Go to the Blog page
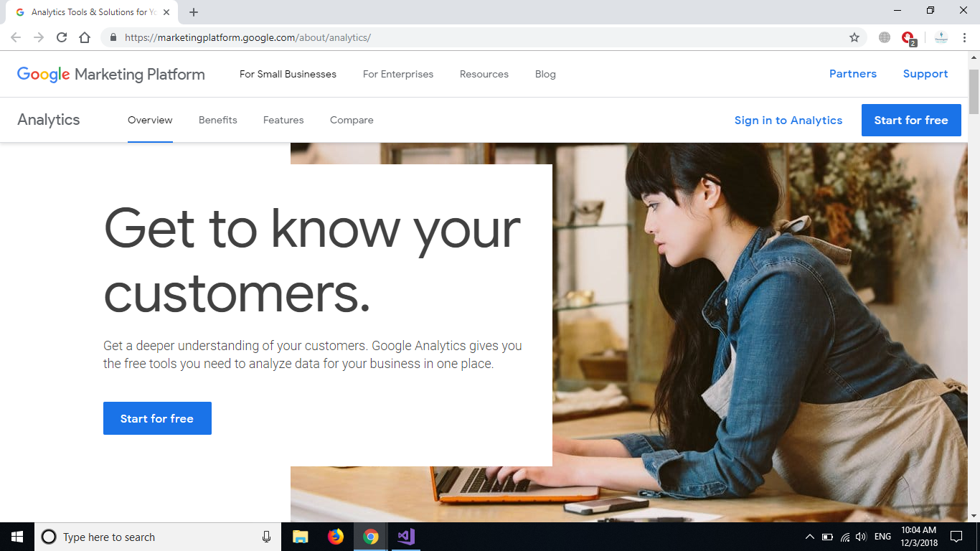Screen dimensions: 980x551 545,74
